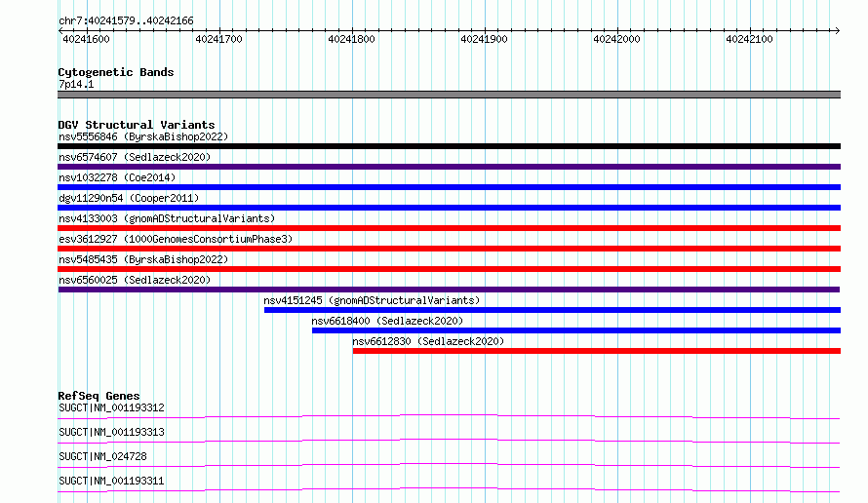868x503 pixels.
Task: Open variant nsv6612830 (Sedlazeck2020) label
Action: coord(428,341)
